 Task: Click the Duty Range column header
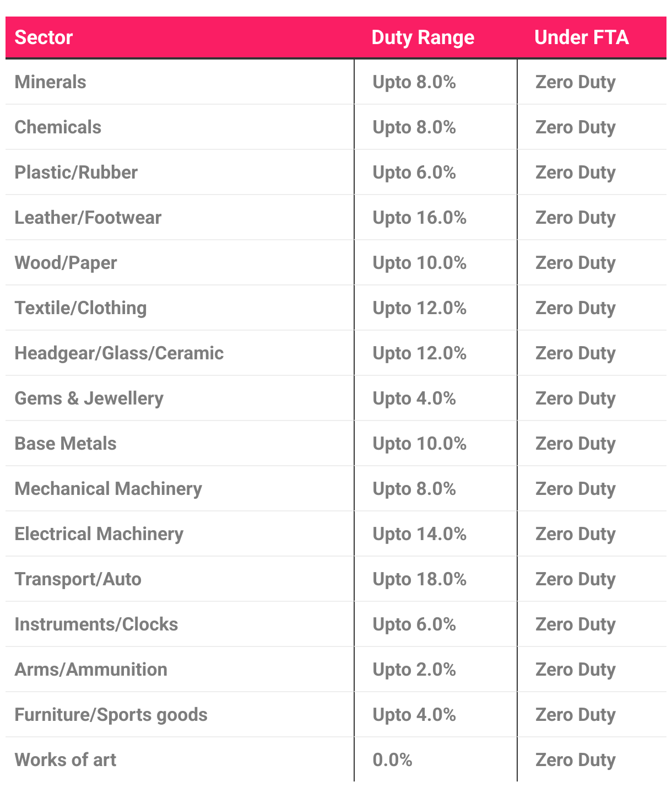(x=422, y=37)
